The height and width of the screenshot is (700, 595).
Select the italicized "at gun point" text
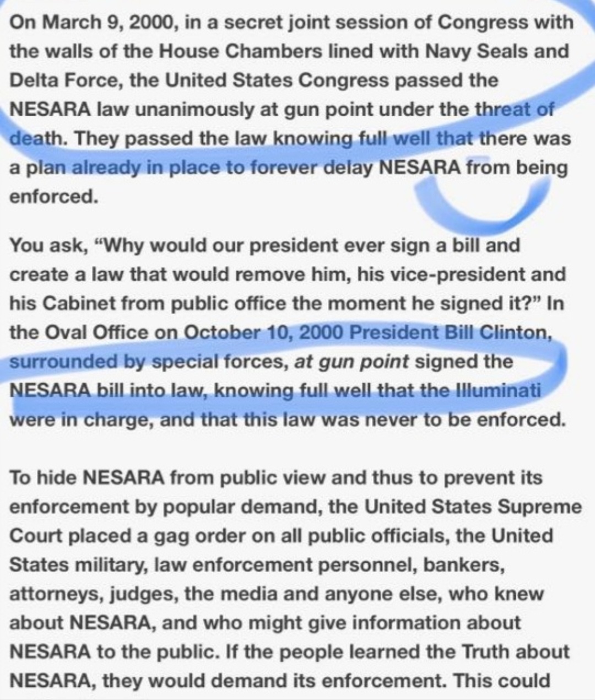click(351, 362)
